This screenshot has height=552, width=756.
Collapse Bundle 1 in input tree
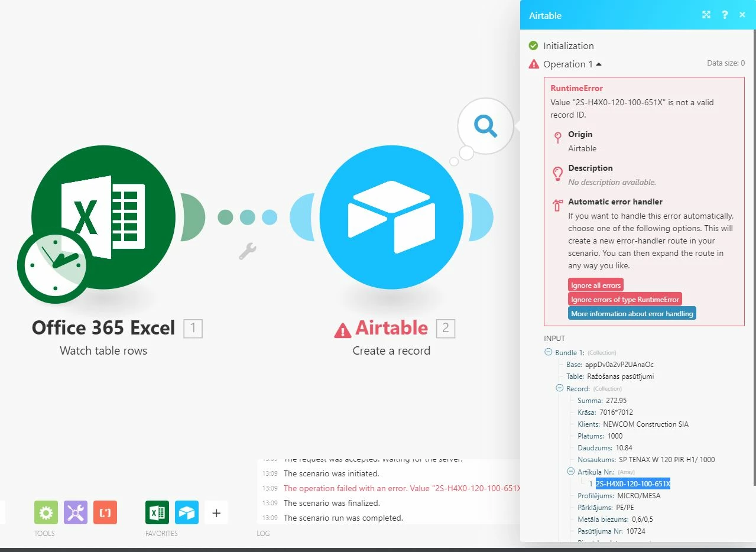[548, 353]
